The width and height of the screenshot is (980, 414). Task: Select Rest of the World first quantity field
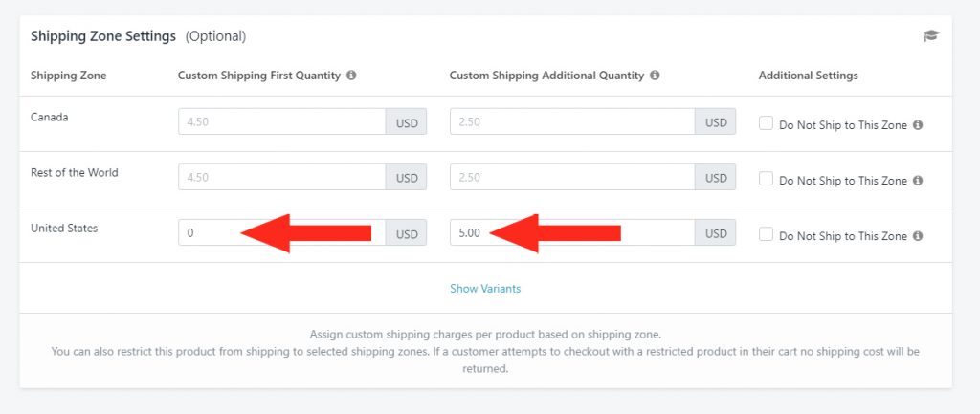click(282, 177)
